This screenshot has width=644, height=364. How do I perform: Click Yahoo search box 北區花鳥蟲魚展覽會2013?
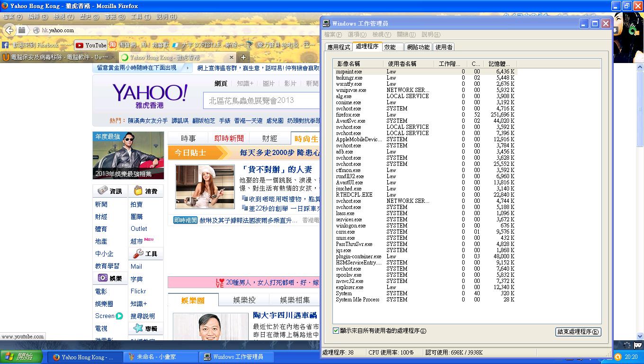pos(262,100)
